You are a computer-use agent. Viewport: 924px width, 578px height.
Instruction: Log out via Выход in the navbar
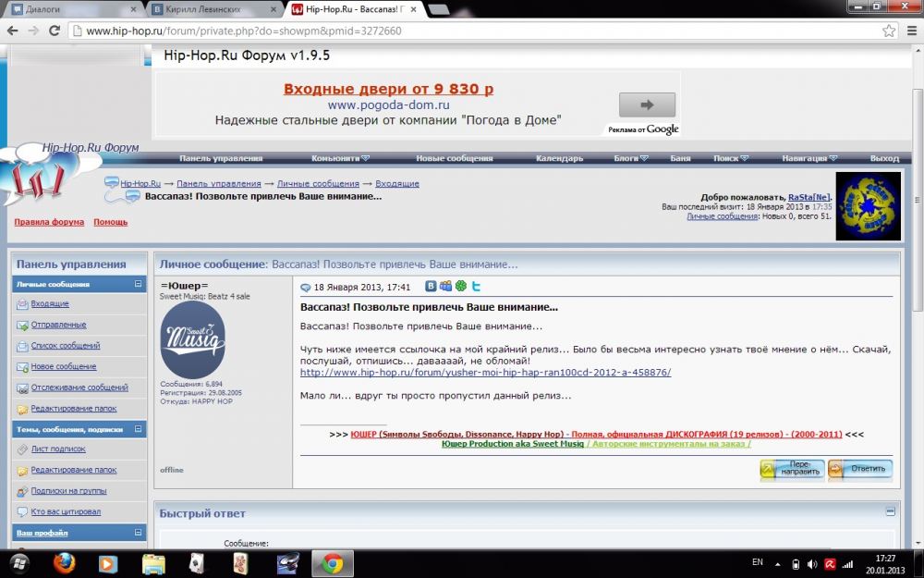point(884,158)
